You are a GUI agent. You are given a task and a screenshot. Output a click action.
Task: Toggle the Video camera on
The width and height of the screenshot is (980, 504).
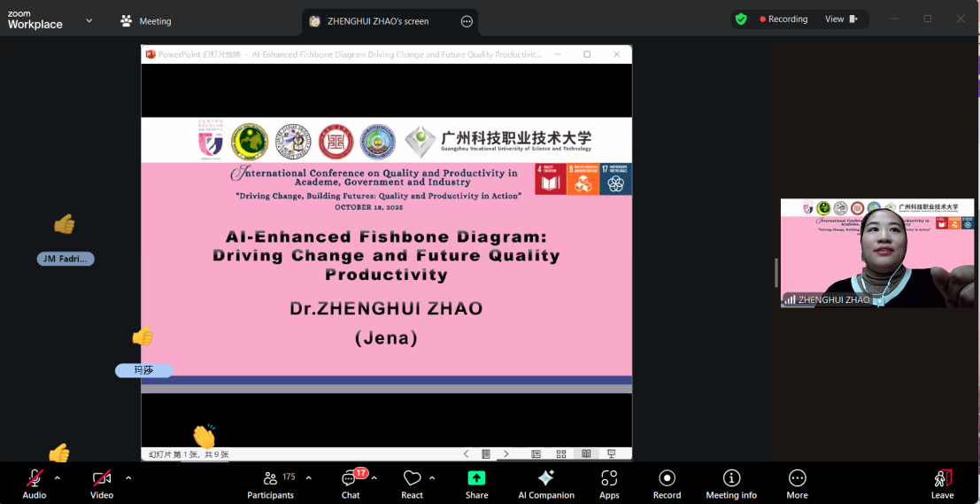coord(102,479)
